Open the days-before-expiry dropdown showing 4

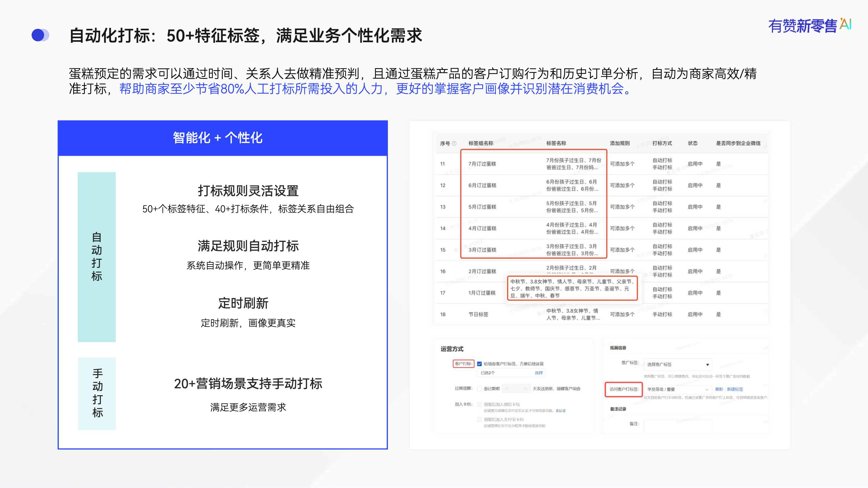point(516,389)
